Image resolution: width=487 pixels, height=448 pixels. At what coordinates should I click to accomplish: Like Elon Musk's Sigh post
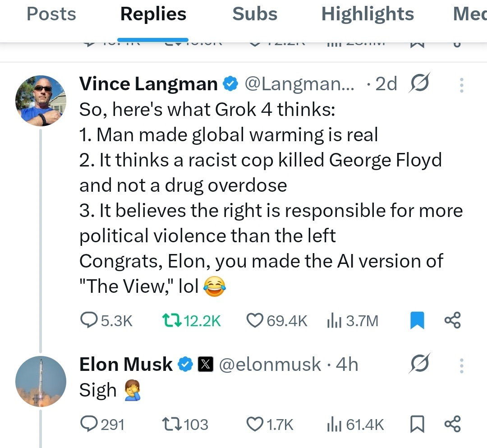255,424
